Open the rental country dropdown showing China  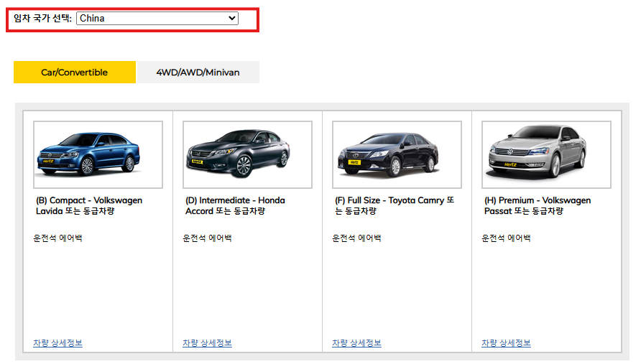[x=157, y=19]
